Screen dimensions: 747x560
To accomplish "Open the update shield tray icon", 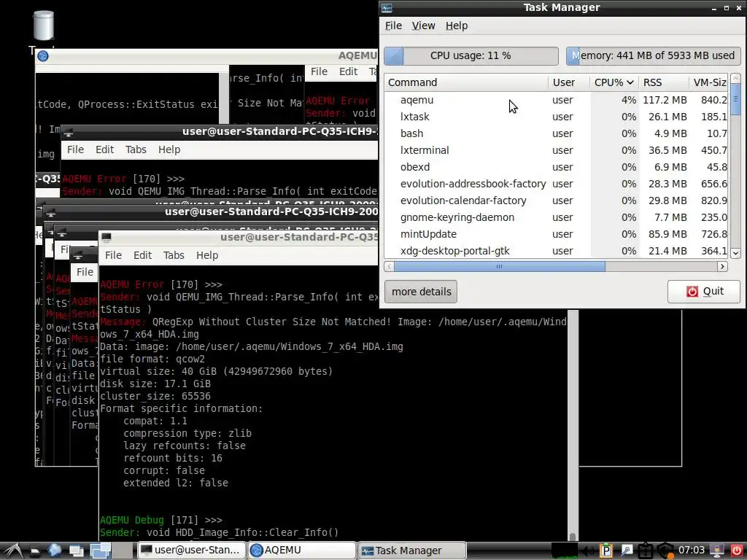I will coord(665,551).
